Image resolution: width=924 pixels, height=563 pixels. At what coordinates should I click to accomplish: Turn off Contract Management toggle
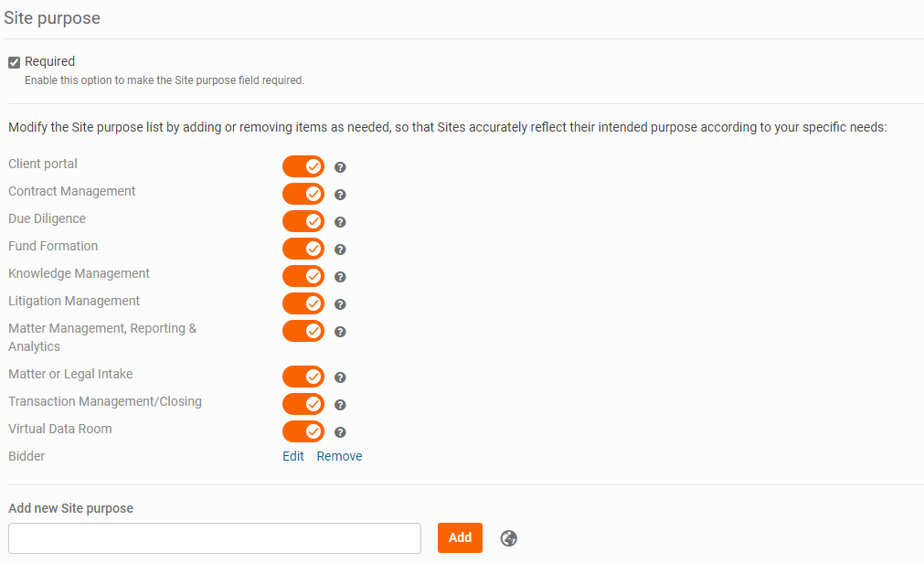(303, 194)
